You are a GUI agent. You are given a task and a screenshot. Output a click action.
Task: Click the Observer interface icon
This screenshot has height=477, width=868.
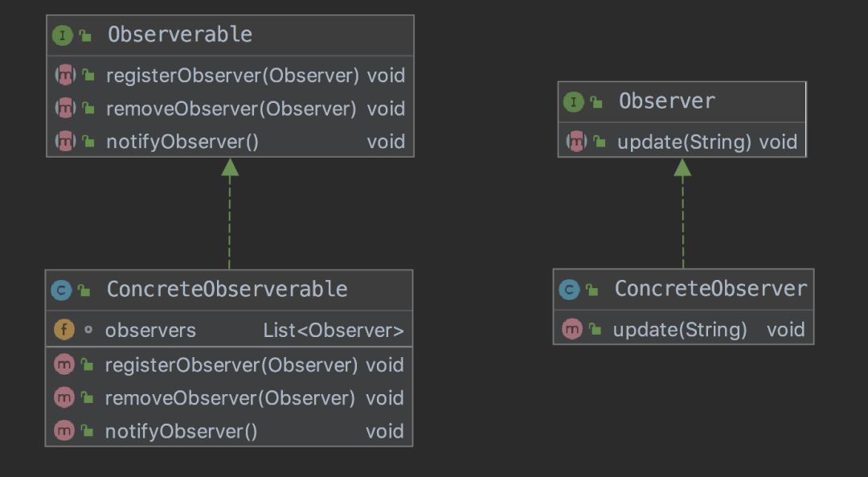point(574,102)
